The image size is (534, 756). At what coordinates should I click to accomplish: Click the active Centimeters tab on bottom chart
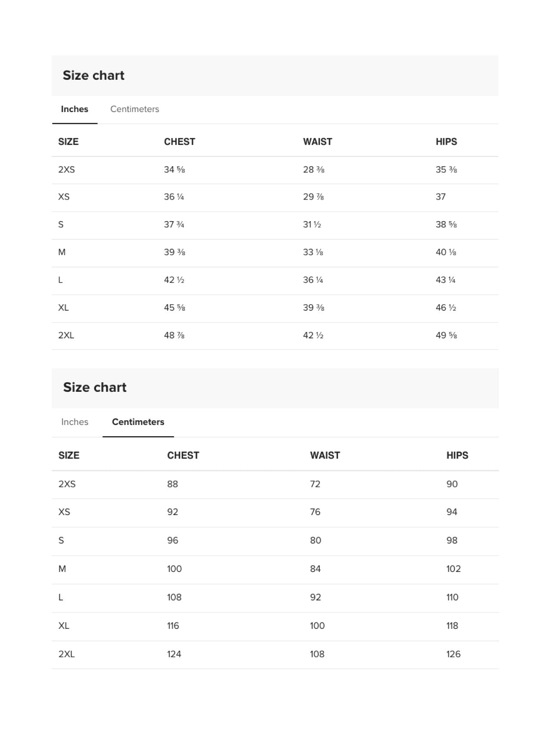pos(138,422)
